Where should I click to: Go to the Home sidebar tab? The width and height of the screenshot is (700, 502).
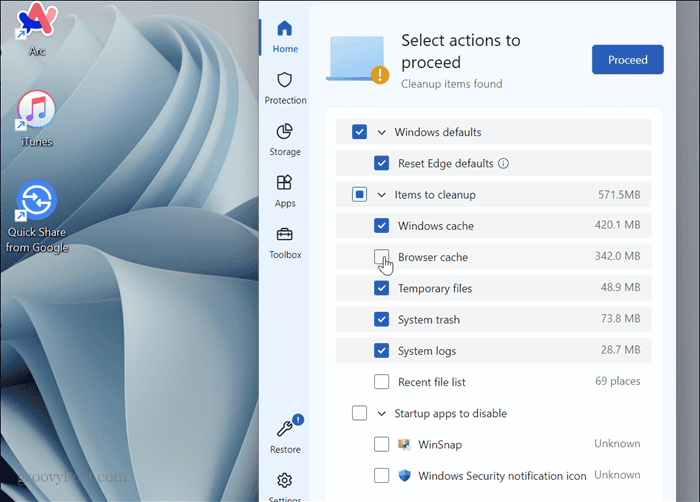[285, 37]
